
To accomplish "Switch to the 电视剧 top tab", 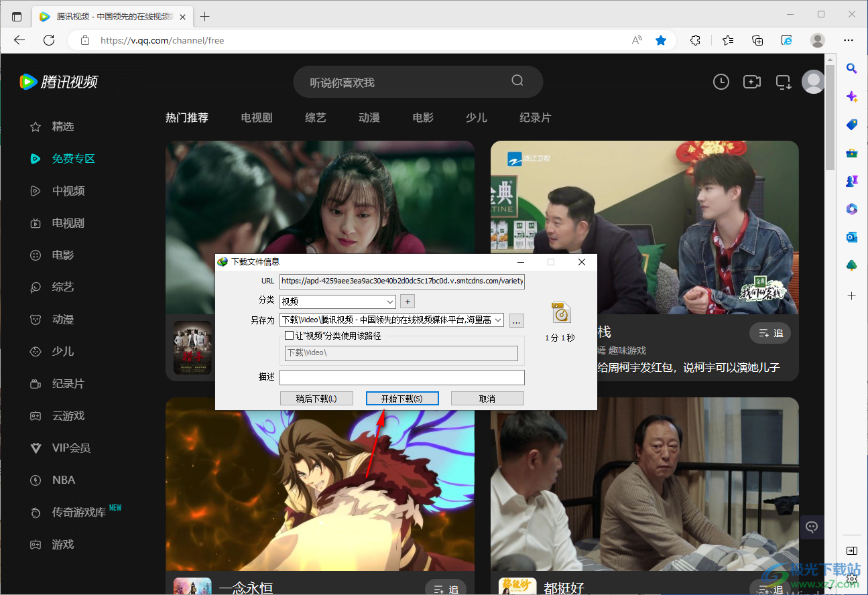I will [257, 117].
